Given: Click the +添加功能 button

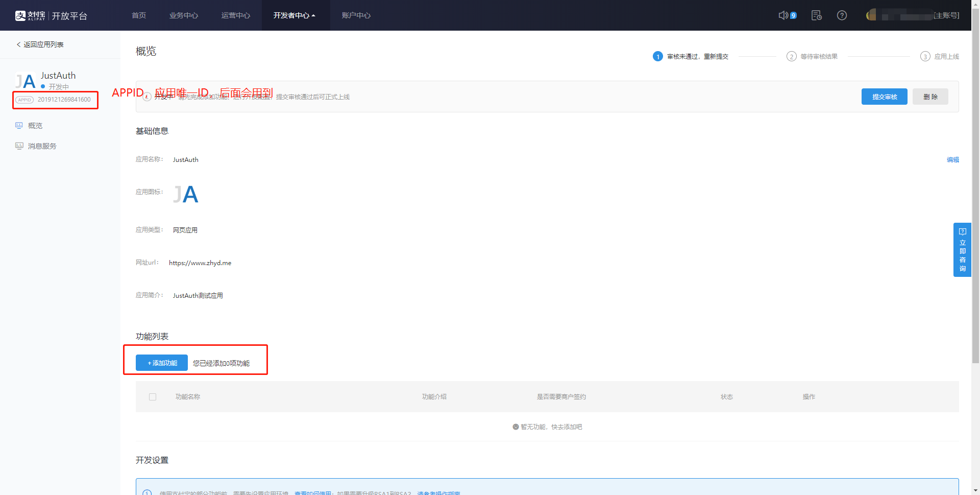Looking at the screenshot, I should [x=162, y=363].
